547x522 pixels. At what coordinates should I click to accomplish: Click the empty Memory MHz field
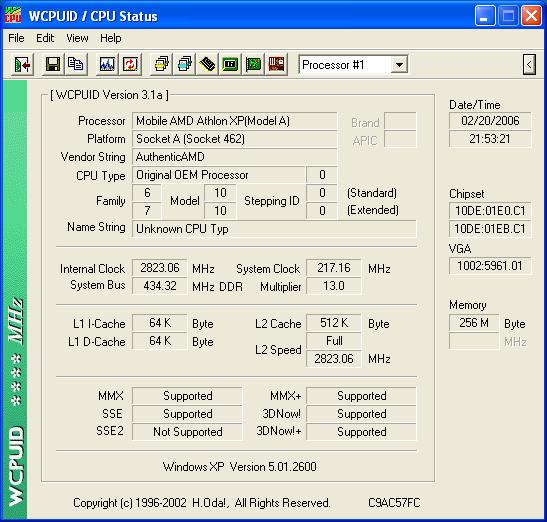pyautogui.click(x=474, y=341)
